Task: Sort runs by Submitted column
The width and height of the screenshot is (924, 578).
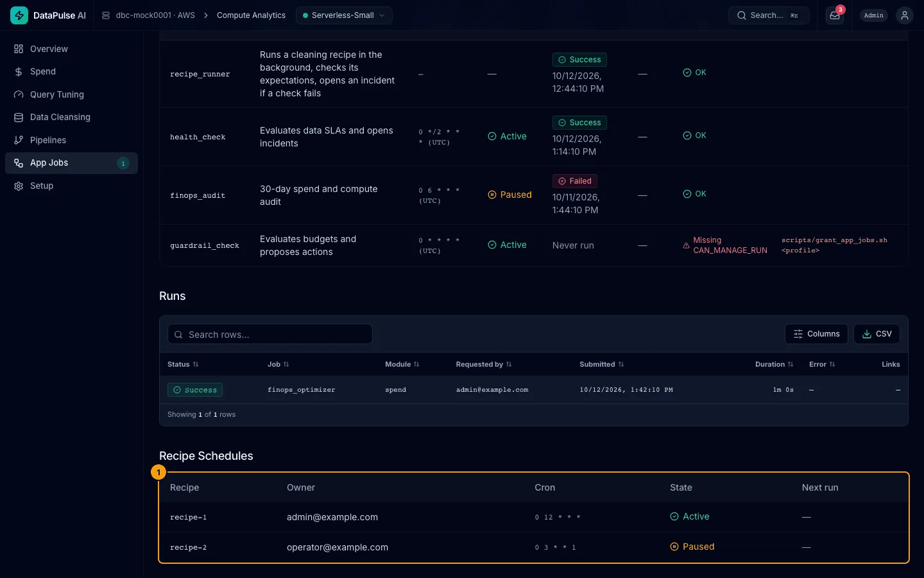Action: [602, 364]
